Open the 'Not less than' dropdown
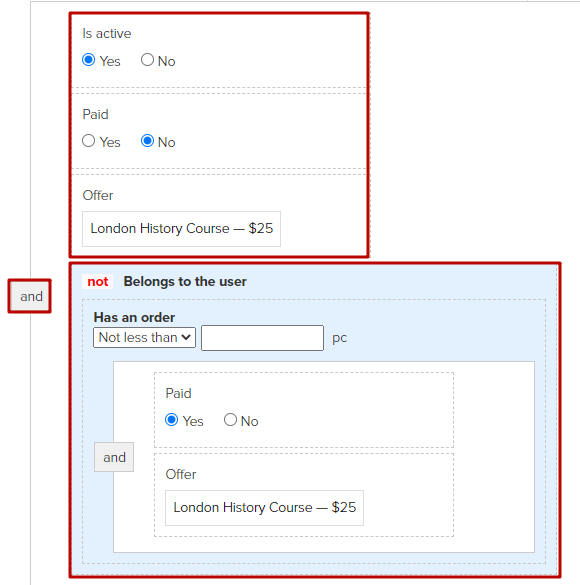This screenshot has height=585, width=580. point(144,338)
